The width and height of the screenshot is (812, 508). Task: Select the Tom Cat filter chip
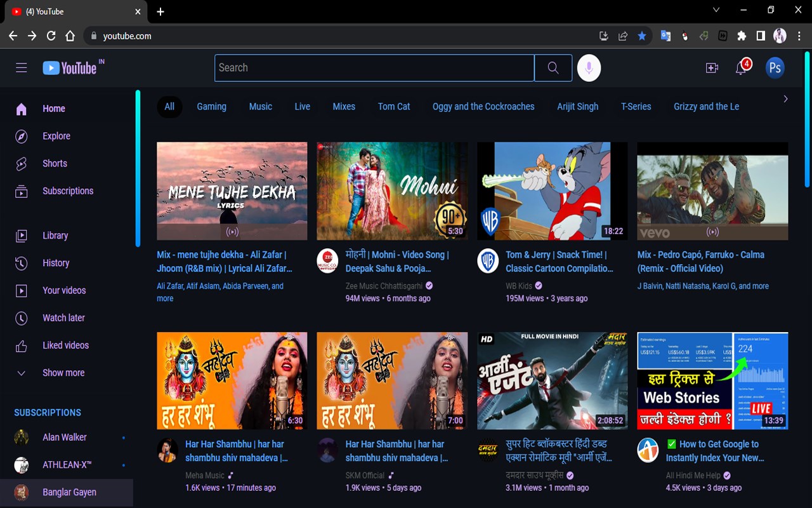(x=394, y=107)
